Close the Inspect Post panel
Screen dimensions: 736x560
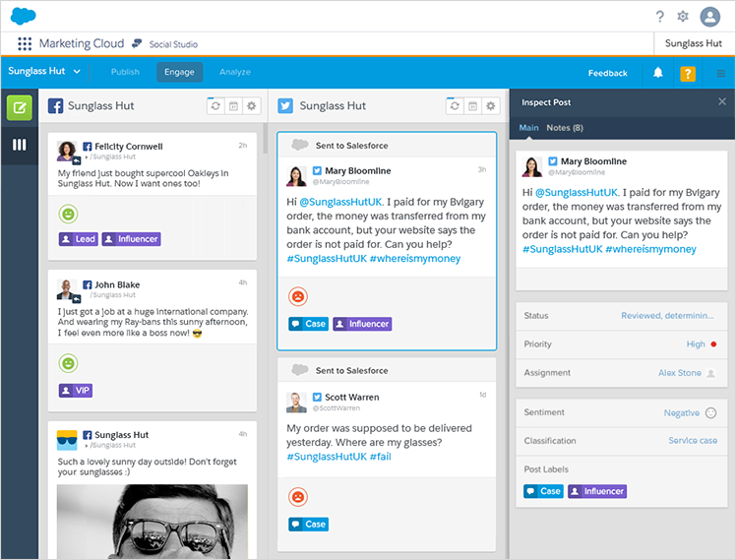(722, 101)
